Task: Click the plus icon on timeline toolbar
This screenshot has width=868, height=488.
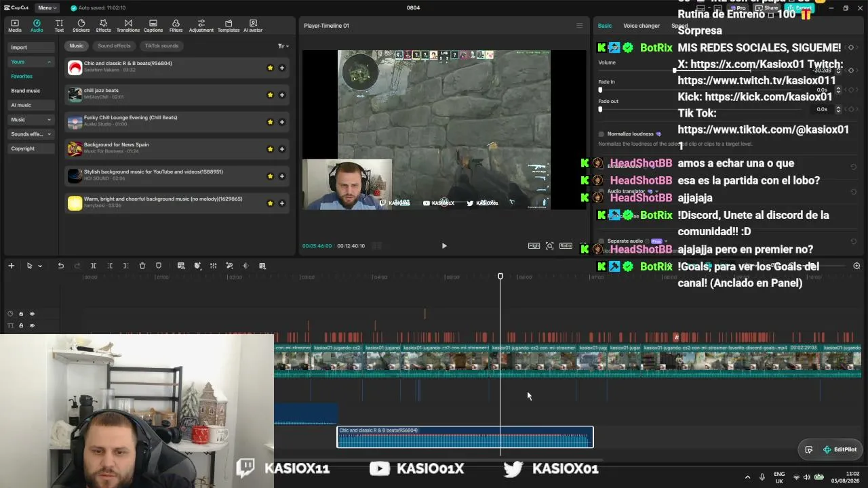Action: [11, 266]
